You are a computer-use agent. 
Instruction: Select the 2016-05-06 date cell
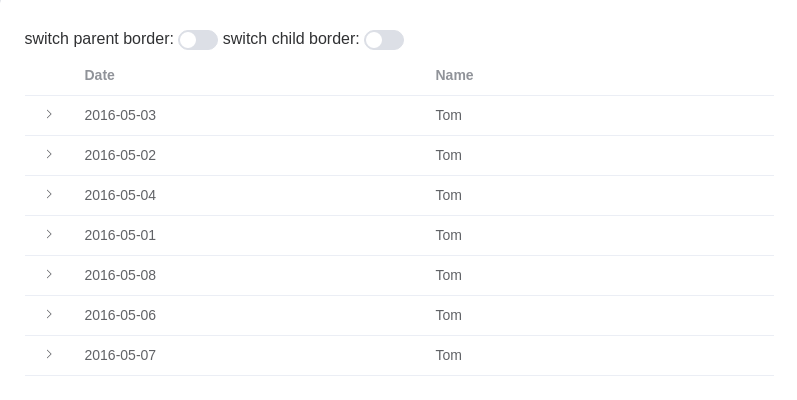point(120,315)
